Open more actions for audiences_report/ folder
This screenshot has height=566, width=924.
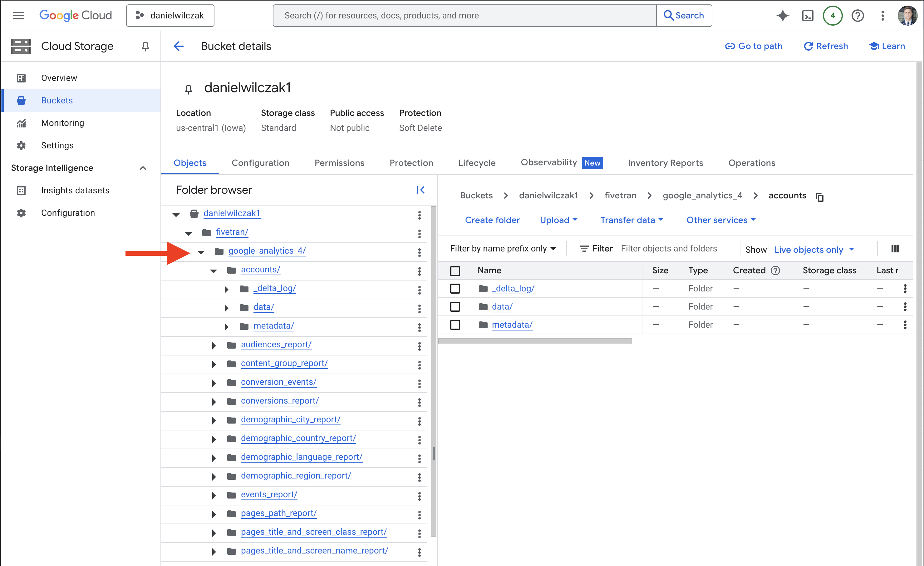(419, 346)
